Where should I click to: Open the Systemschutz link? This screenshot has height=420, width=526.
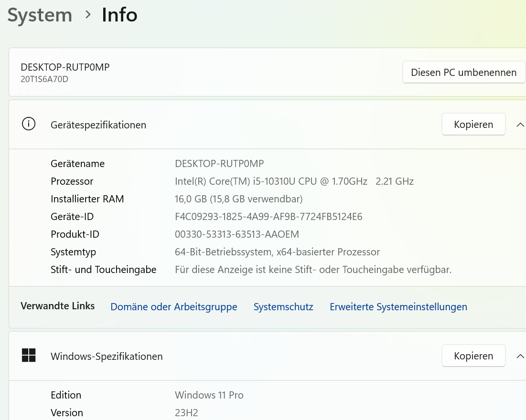pyautogui.click(x=283, y=307)
